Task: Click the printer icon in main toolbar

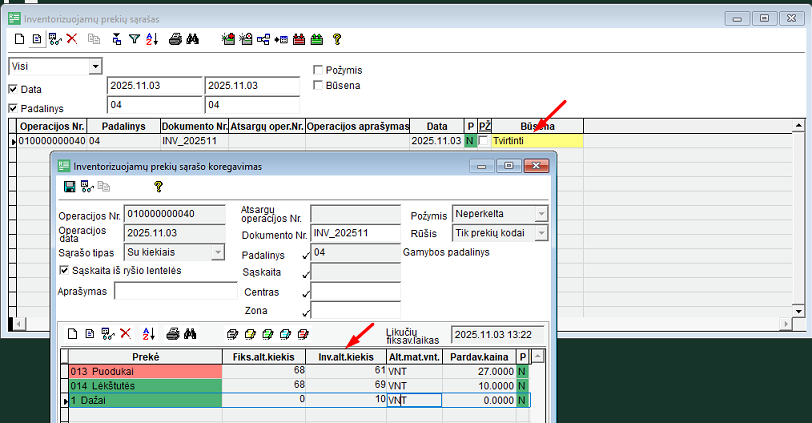Action: click(x=176, y=39)
